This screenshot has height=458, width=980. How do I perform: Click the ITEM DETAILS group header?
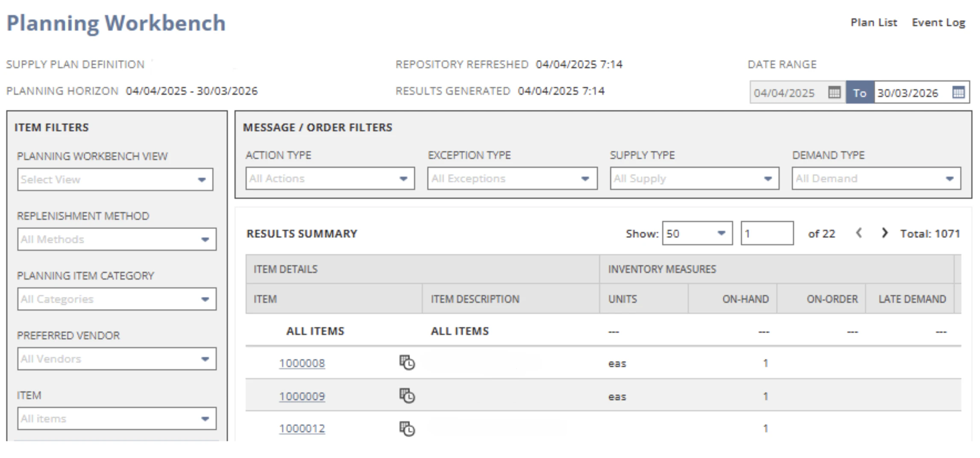[423, 269]
